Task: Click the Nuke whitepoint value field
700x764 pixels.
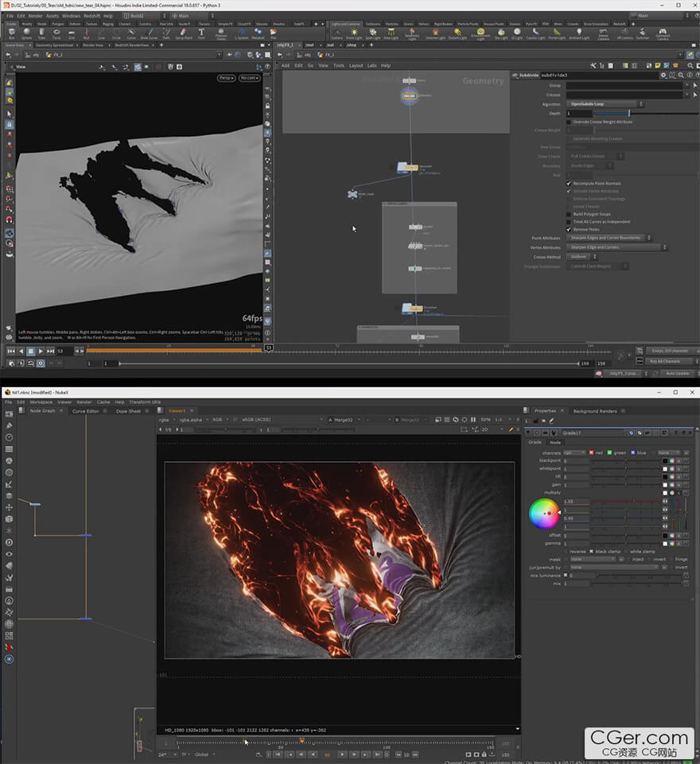Action: pos(577,469)
